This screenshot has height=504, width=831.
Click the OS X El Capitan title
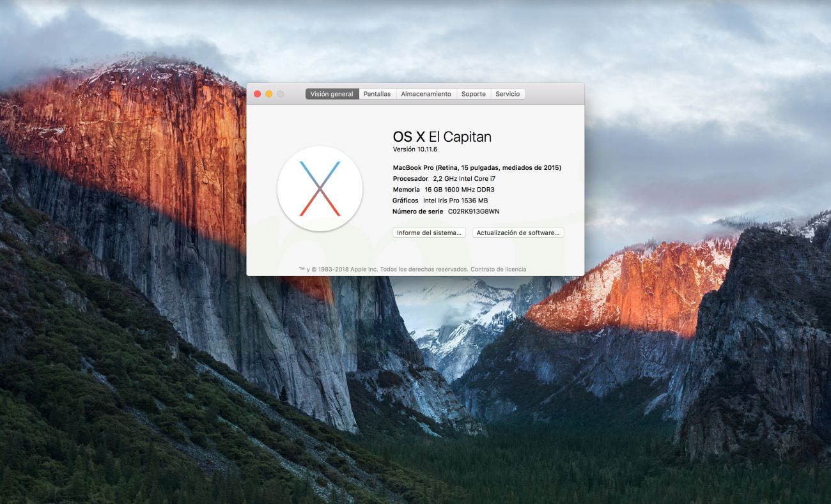coord(442,136)
